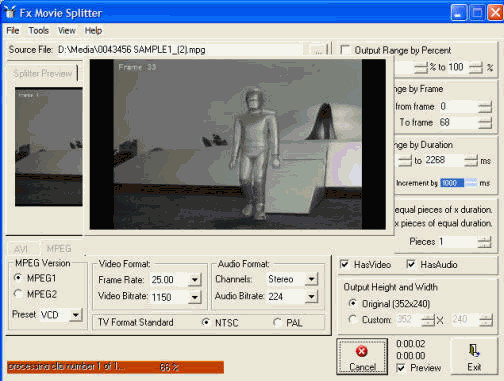
Task: Expand the Frame Rate dropdown
Action: pos(195,279)
